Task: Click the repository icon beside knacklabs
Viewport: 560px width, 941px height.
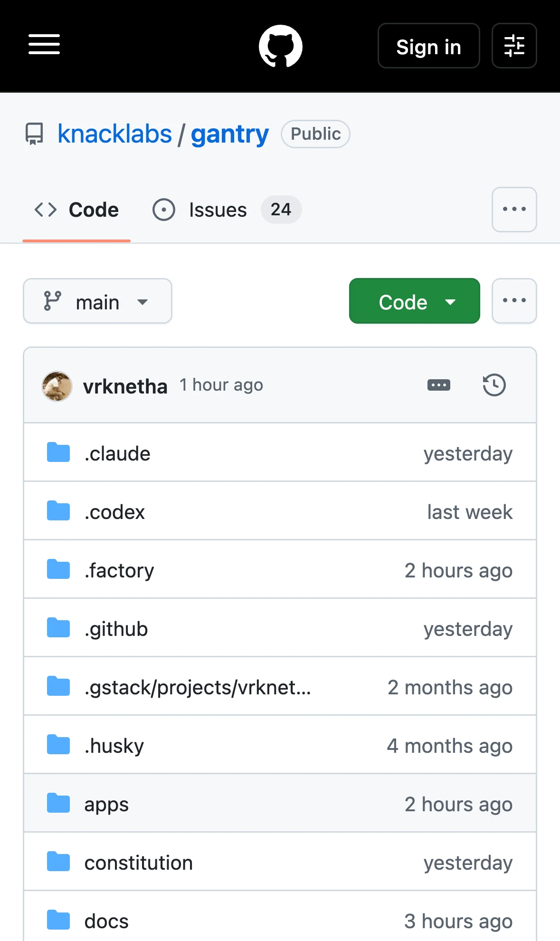Action: [x=34, y=134]
